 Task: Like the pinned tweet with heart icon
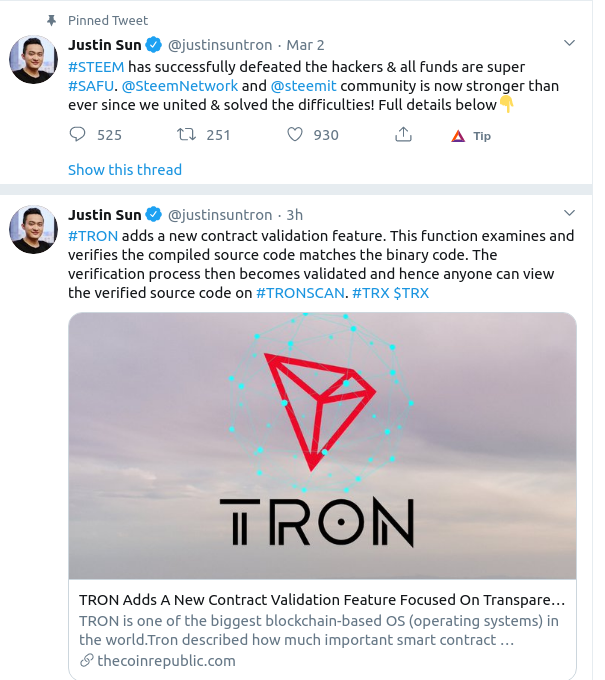coord(295,135)
